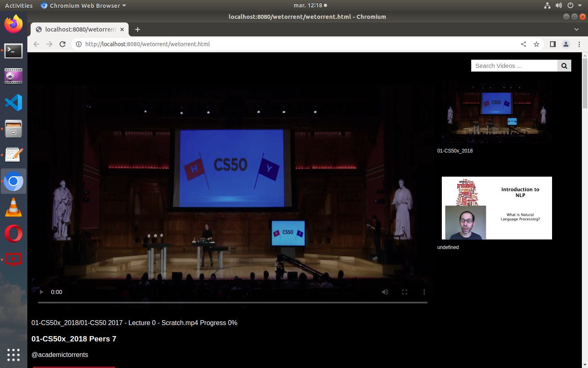
Task: Enter fullscreen mode on the video
Action: [x=405, y=292]
